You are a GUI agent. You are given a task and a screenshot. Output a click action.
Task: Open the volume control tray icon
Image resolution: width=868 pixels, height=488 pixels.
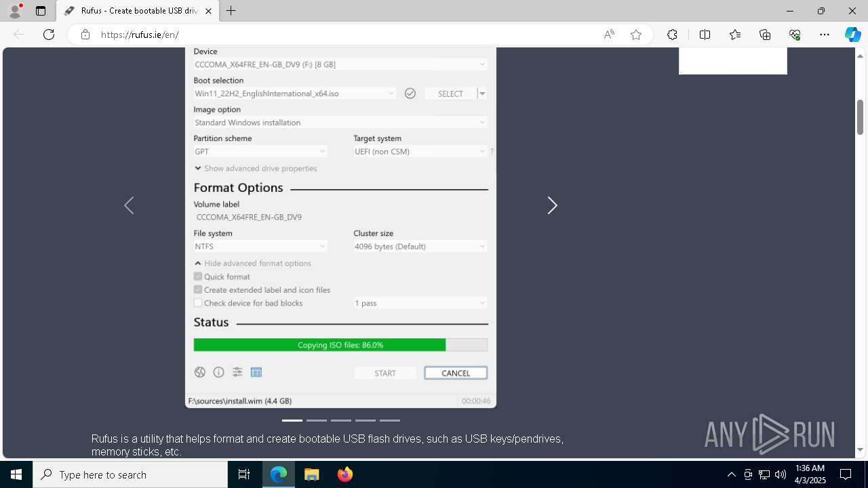coord(780,474)
